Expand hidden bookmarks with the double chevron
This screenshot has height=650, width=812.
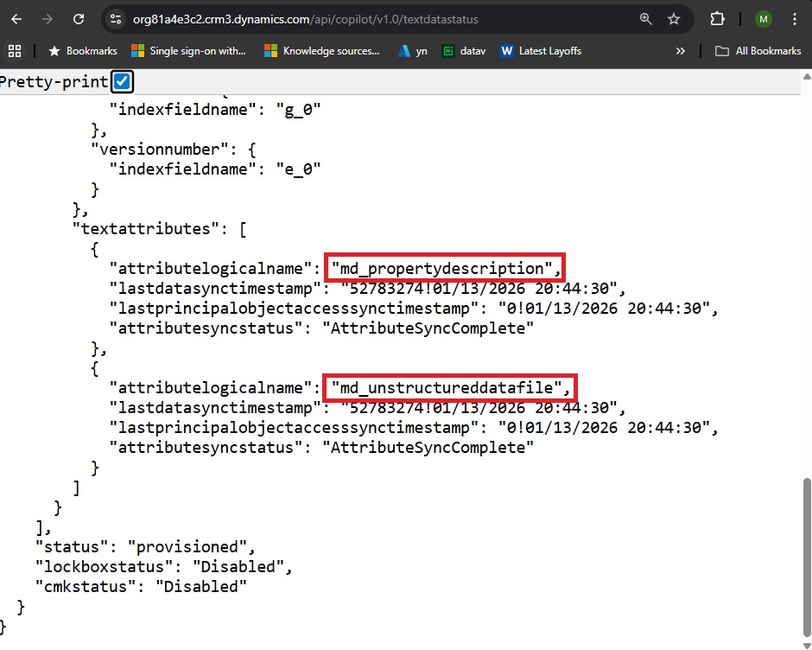click(x=681, y=51)
